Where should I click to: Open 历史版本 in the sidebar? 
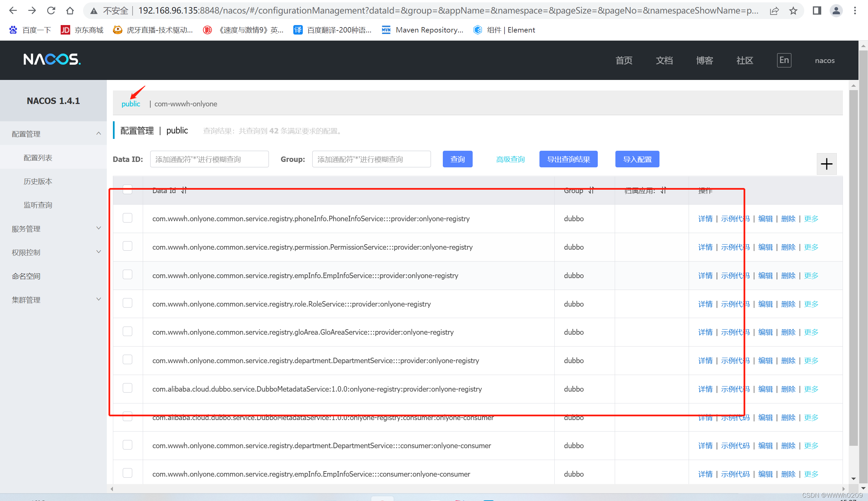click(38, 181)
